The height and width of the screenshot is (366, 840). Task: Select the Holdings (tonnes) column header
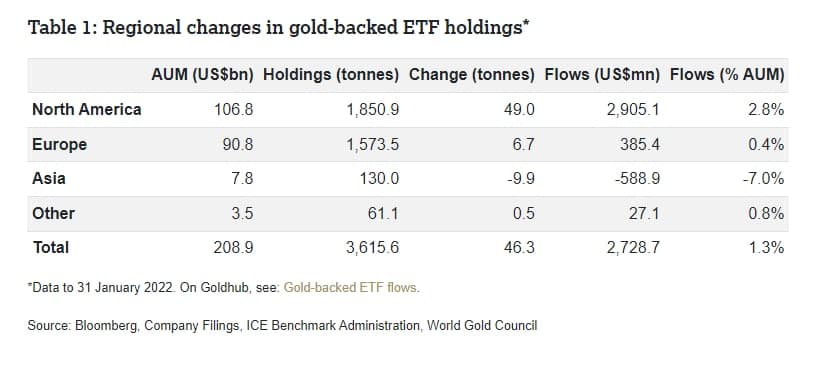331,75
